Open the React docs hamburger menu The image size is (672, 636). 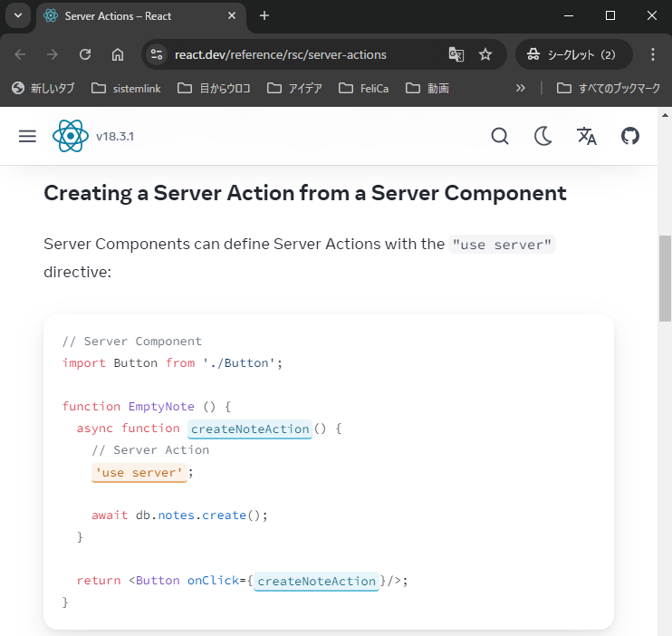tap(27, 137)
